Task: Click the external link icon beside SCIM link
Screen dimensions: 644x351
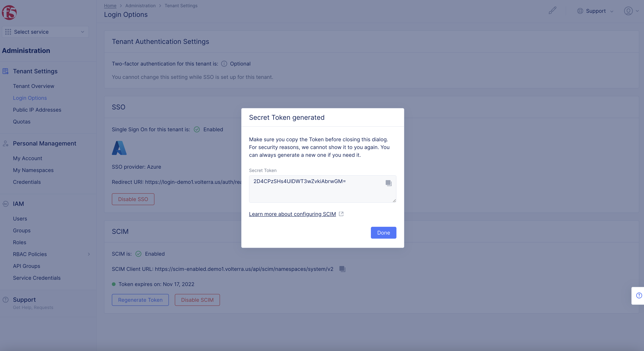Action: (341, 214)
